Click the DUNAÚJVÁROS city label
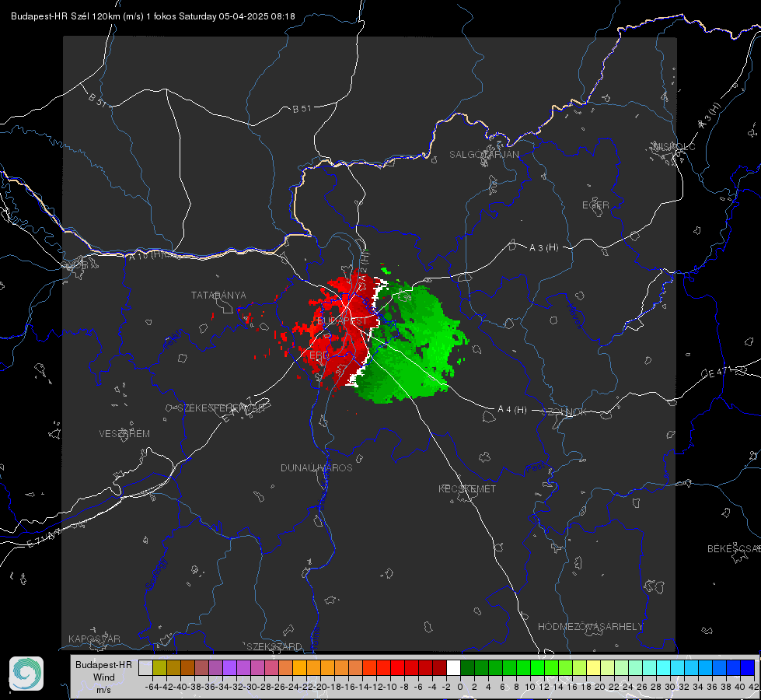Screen dimensions: 761x700 tap(316, 467)
